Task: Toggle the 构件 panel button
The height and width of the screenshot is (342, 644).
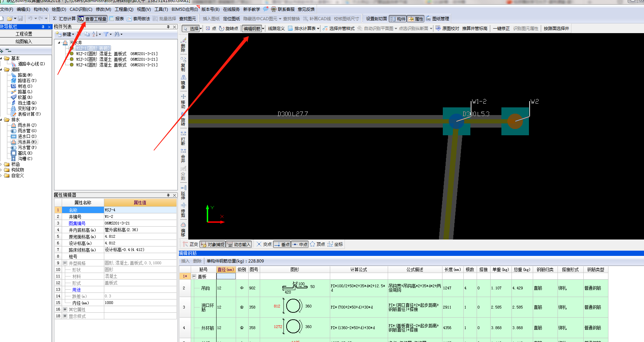Action: click(x=398, y=19)
